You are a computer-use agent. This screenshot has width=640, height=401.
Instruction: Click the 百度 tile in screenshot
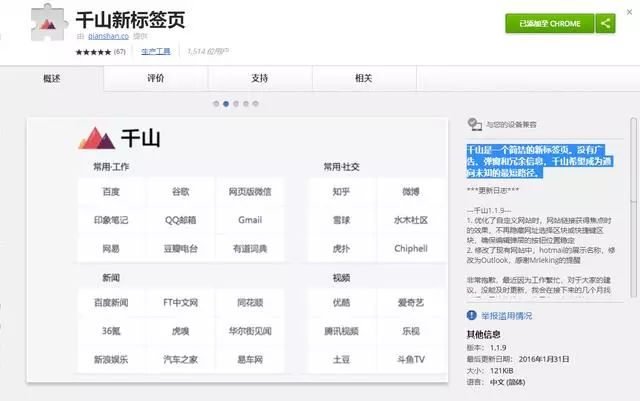111,191
